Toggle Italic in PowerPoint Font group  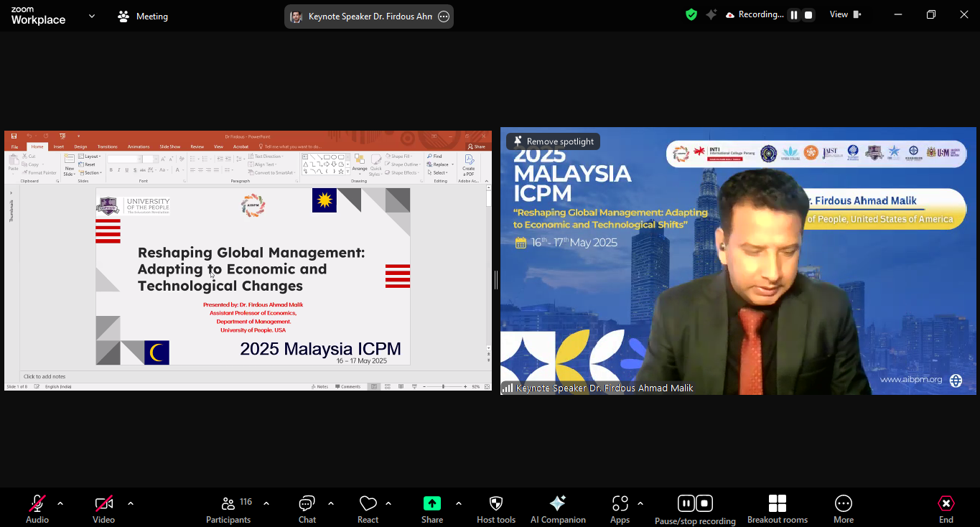pyautogui.click(x=118, y=170)
